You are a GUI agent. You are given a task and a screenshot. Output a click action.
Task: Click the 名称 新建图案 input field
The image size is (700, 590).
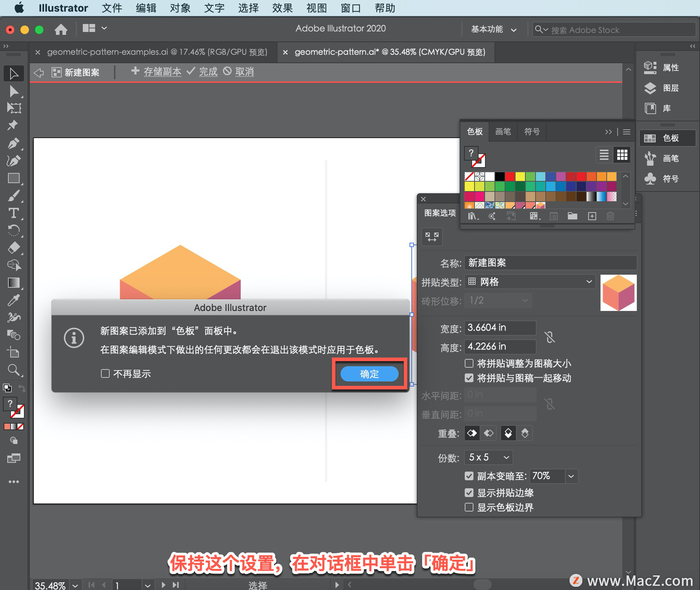551,263
